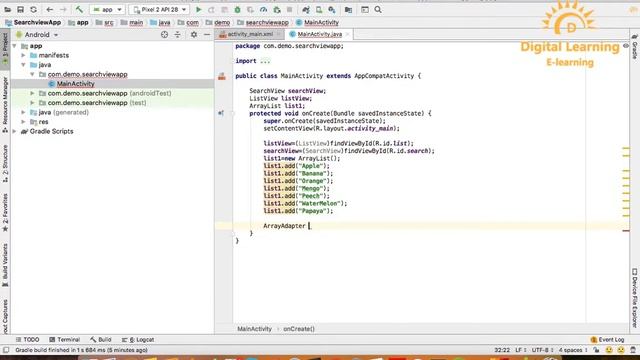Click the Collapse All icon in Project panel
Screen dimensions: 640x360
(178, 35)
